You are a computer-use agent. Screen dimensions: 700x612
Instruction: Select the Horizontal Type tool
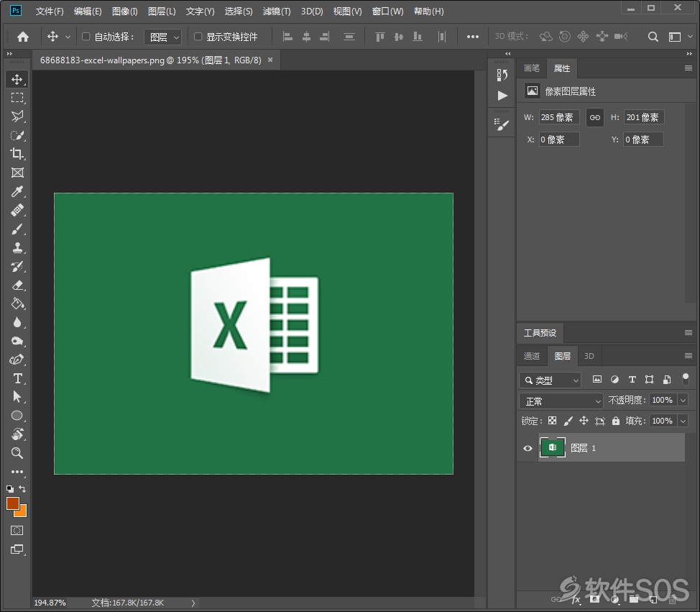pos(17,378)
